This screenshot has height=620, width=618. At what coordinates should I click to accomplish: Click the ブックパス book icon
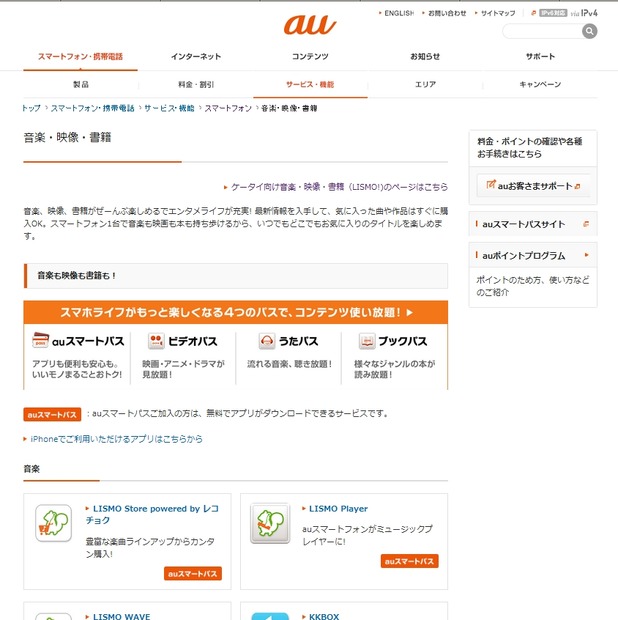[x=367, y=341]
